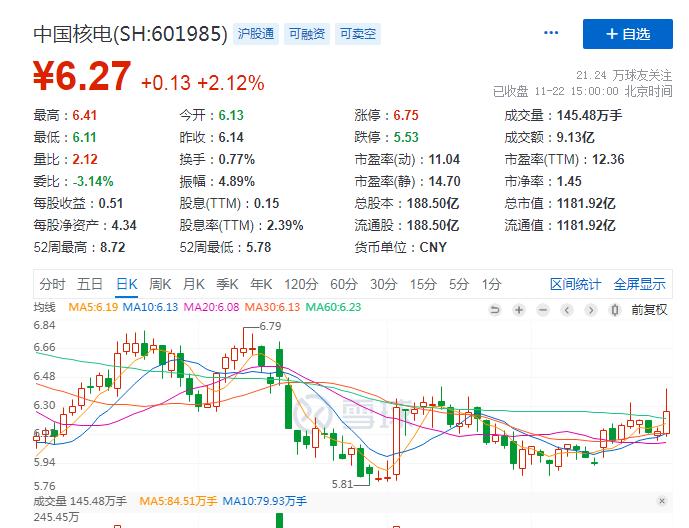Click the 最低 value 6.11
The width and height of the screenshot is (689, 528).
click(84, 137)
